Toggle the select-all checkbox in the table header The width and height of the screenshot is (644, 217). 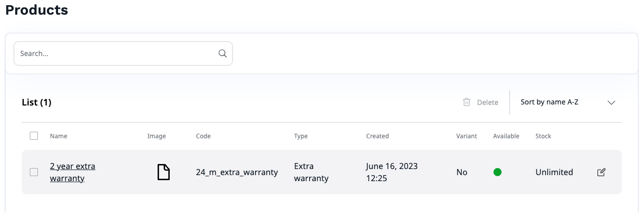34,136
